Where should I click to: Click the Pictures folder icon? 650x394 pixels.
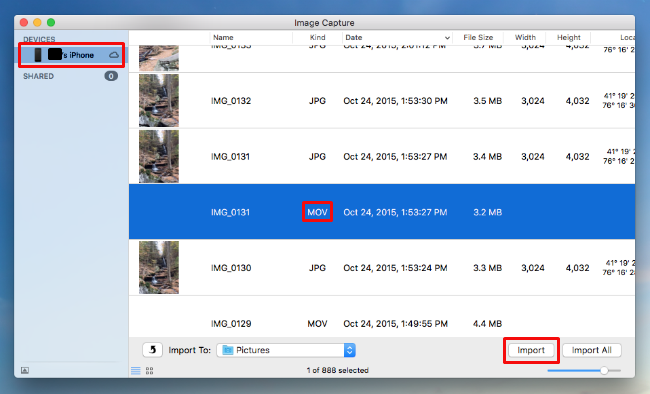pyautogui.click(x=228, y=350)
